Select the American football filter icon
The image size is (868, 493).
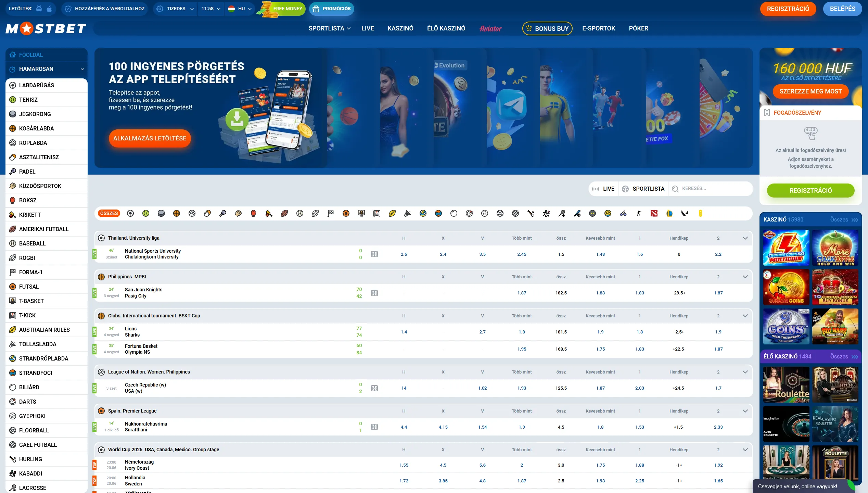[284, 213]
